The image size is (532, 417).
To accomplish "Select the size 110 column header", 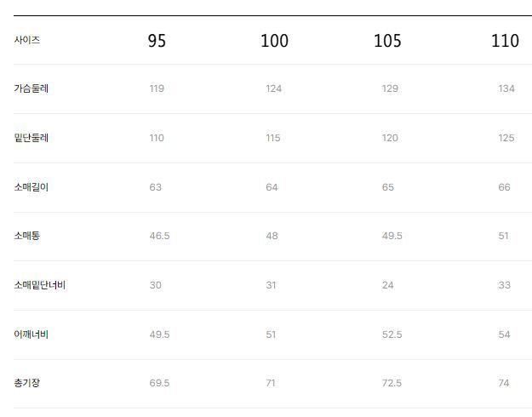I will (x=505, y=41).
